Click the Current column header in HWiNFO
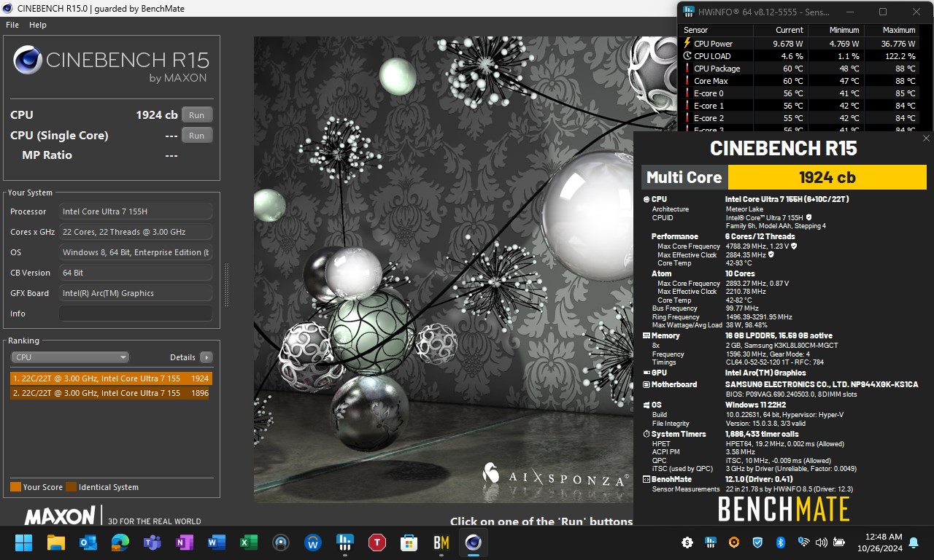 pos(780,30)
